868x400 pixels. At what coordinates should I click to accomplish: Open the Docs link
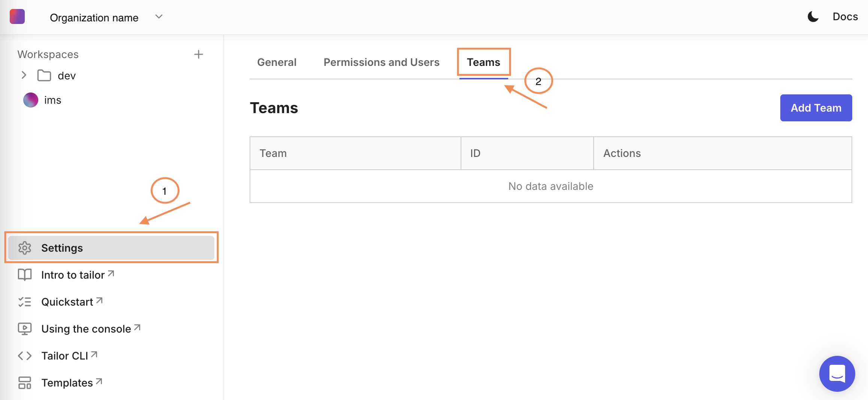pyautogui.click(x=845, y=16)
